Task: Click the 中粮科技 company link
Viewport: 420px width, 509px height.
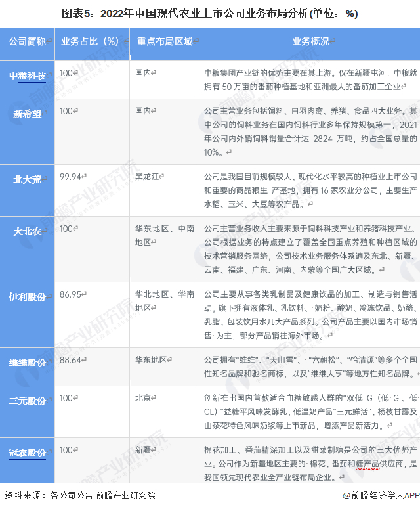Action: (28, 76)
